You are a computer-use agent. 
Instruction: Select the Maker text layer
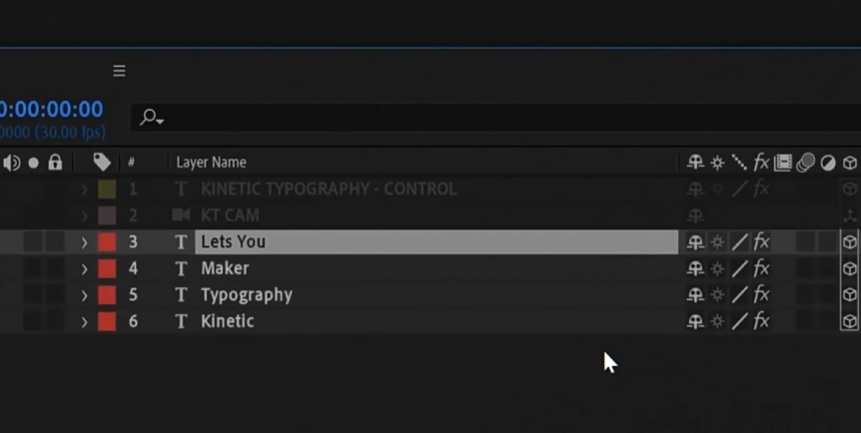coord(225,269)
